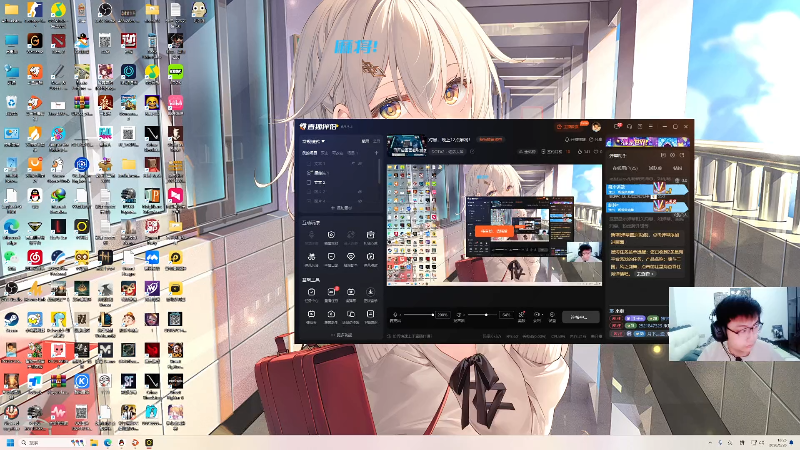
Task: Click the small view button in yellow announcement
Action: tap(644, 274)
